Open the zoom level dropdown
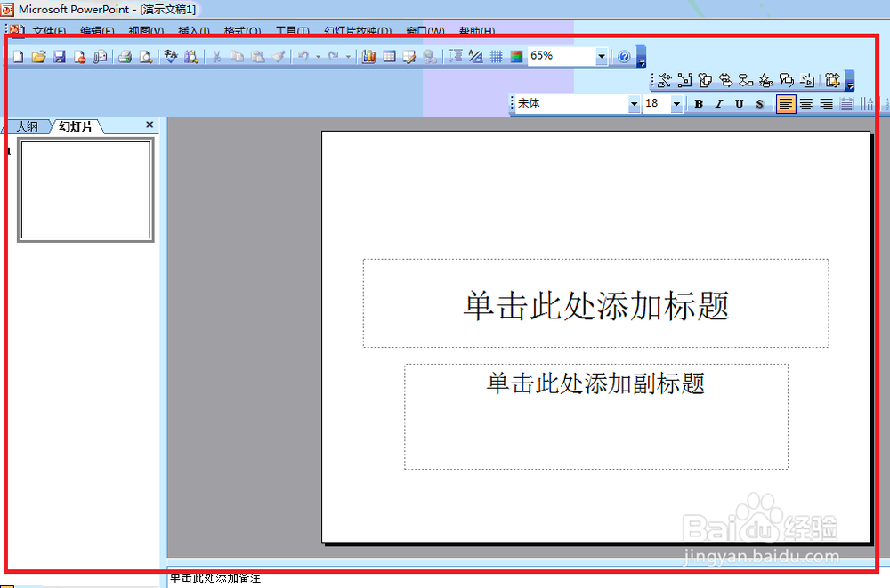Image resolution: width=890 pixels, height=588 pixels. (602, 56)
